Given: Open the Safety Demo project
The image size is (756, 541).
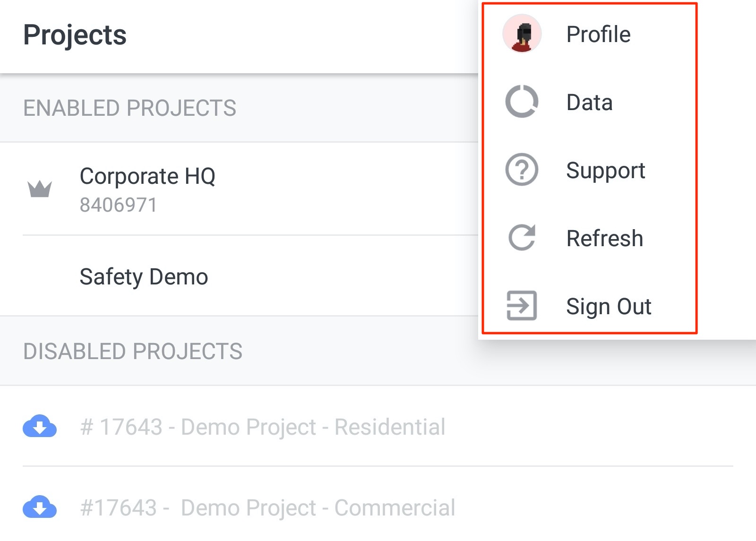Looking at the screenshot, I should tap(239, 276).
